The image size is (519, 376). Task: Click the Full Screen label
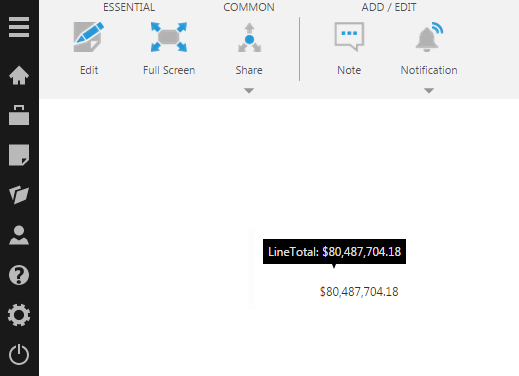(x=169, y=70)
